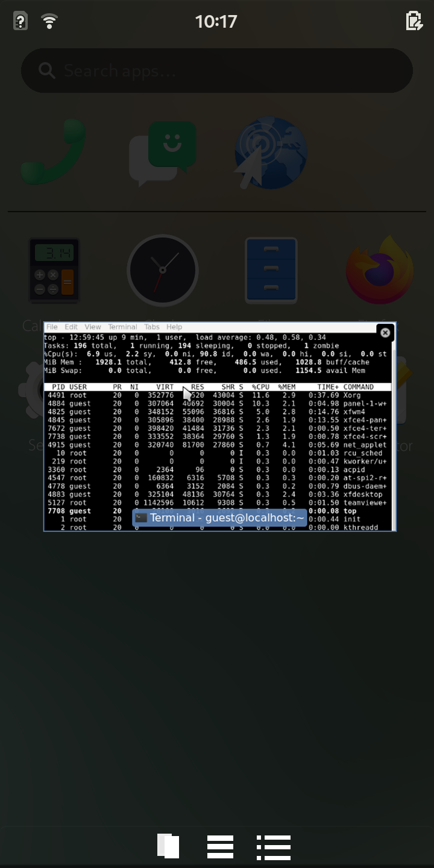Viewport: 434px width, 868px height.
Task: Open the terminal Help menu
Action: point(174,327)
